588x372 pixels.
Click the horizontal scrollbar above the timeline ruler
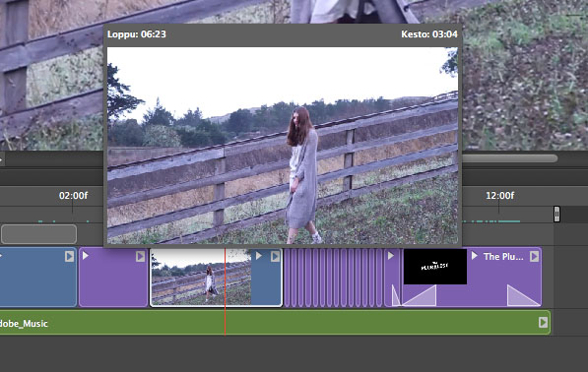pyautogui.click(x=510, y=158)
